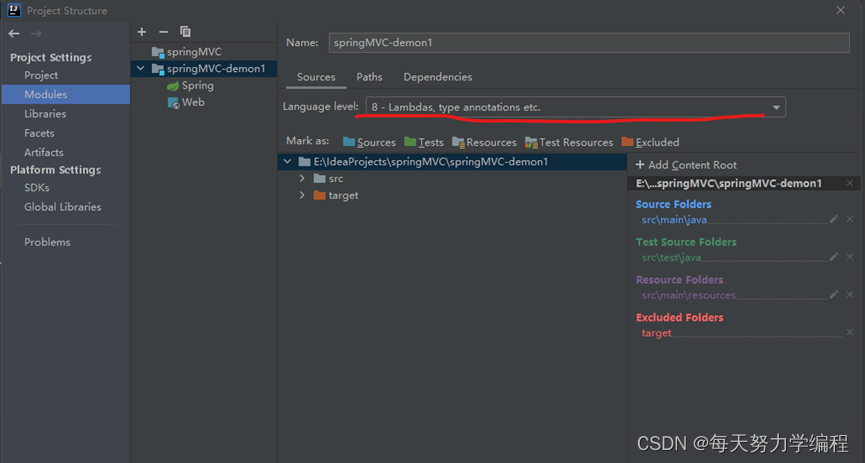
Task: Open SDKs platform settings
Action: 36,188
